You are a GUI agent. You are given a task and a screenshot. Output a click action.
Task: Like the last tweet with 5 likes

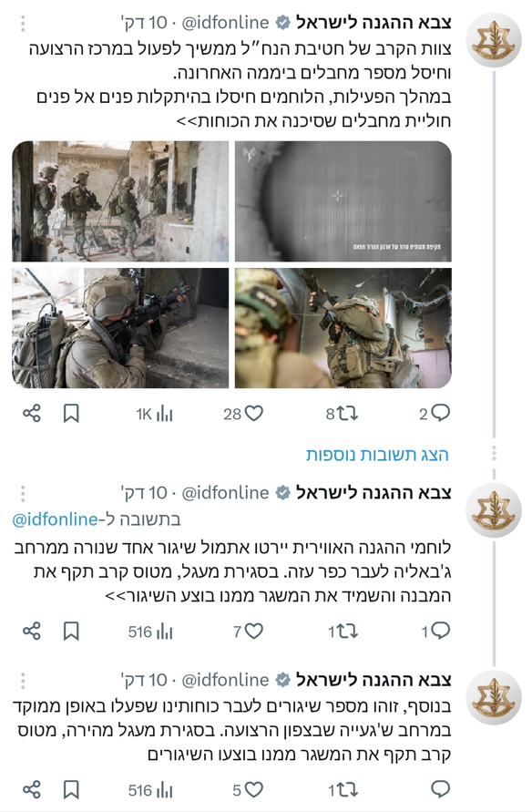(x=248, y=790)
